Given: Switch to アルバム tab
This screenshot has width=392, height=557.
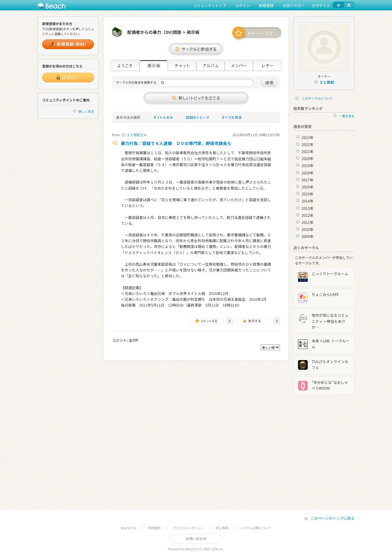Looking at the screenshot, I should click(x=210, y=66).
